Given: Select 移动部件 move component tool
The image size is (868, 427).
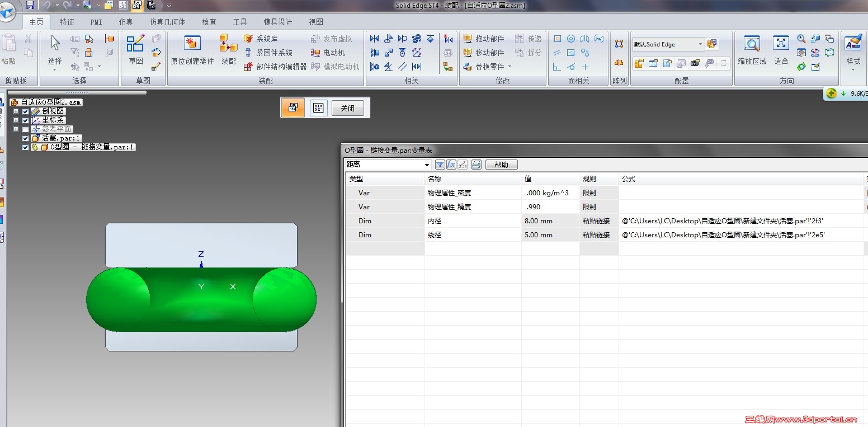Looking at the screenshot, I should [x=484, y=53].
